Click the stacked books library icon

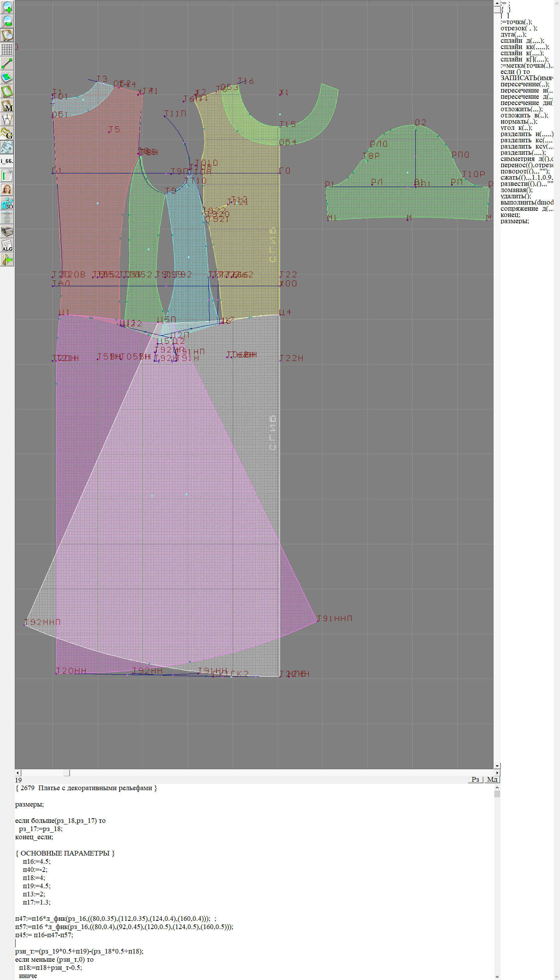[x=7, y=232]
